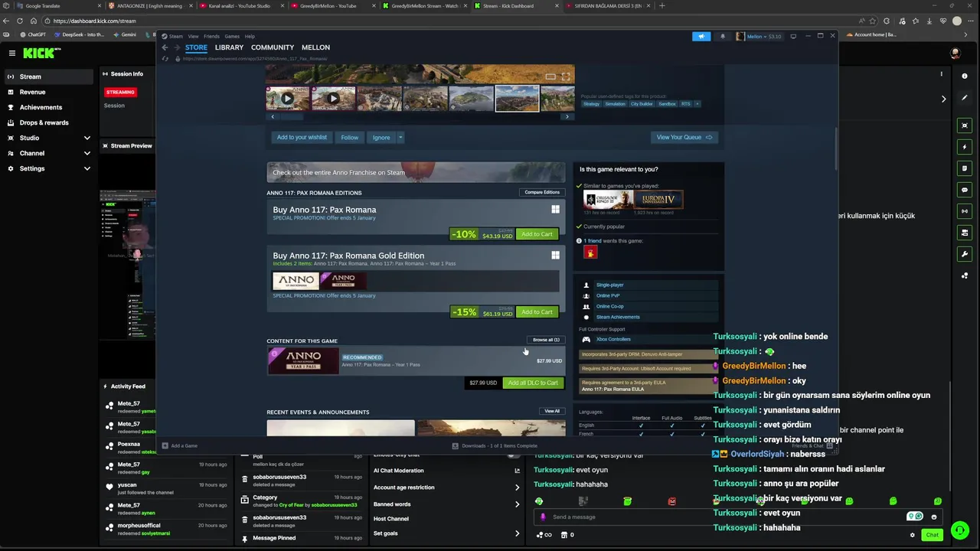The height and width of the screenshot is (551, 980).
Task: Expand the right chevron in Kick panel
Action: click(x=943, y=99)
